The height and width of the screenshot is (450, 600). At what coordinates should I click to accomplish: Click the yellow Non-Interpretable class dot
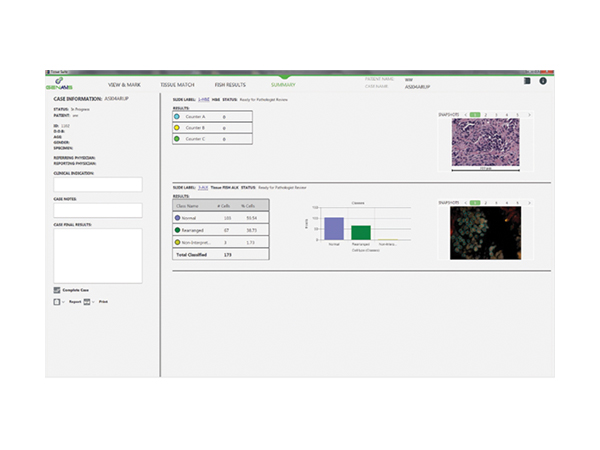[177, 242]
